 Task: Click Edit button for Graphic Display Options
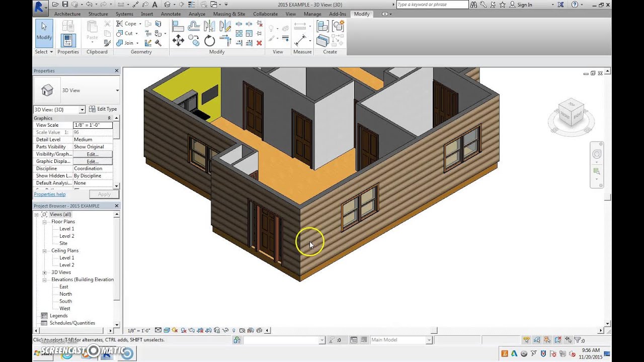[x=92, y=161]
